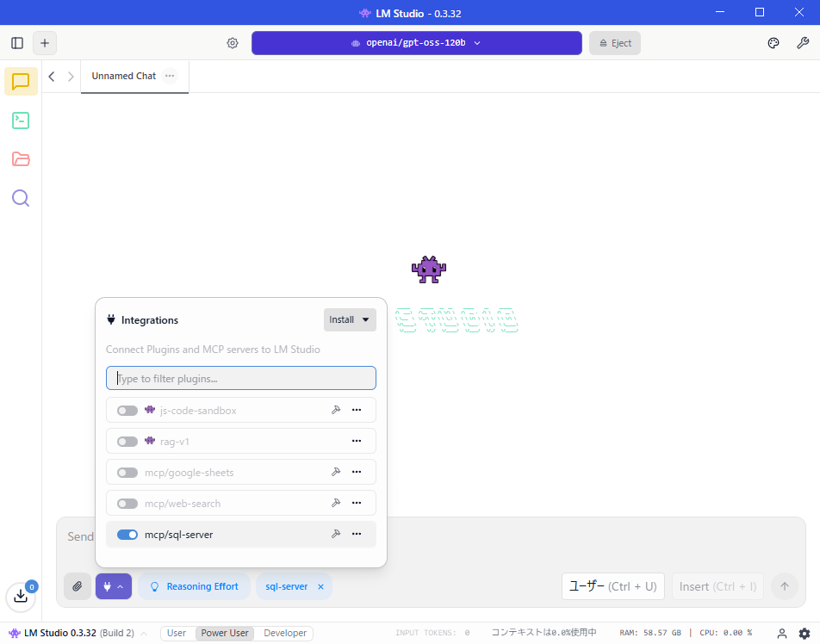Image resolution: width=820 pixels, height=644 pixels.
Task: Eject the currently loaded model
Action: point(614,42)
